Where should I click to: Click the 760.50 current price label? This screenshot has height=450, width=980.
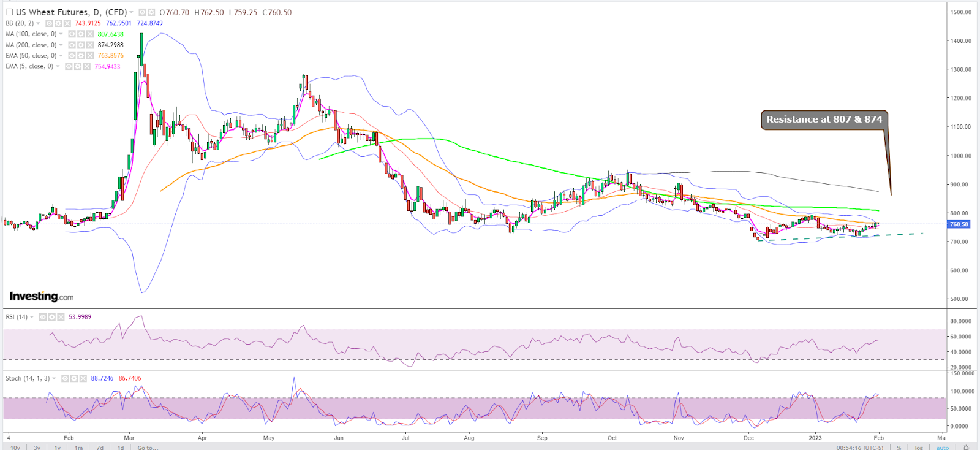coord(959,224)
